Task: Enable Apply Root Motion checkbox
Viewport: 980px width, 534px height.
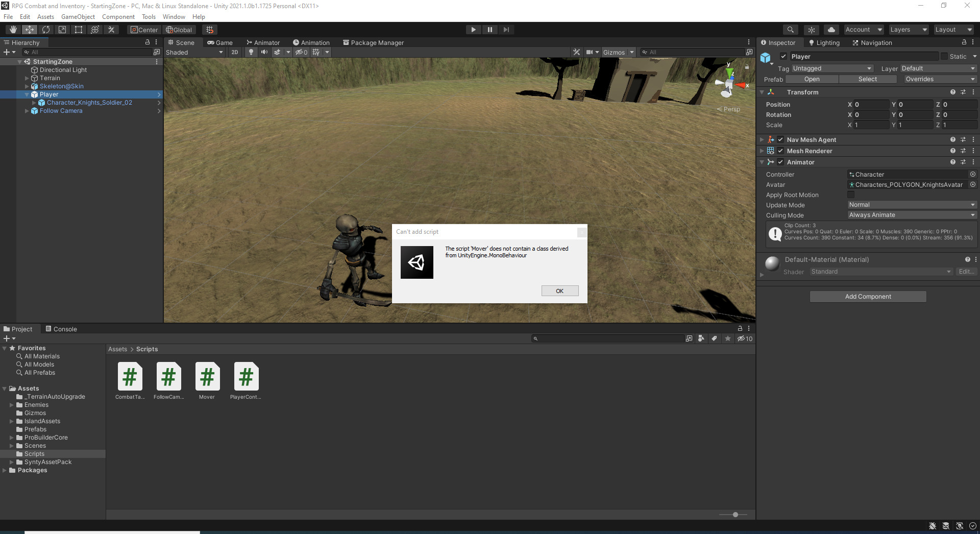Action: pos(851,195)
